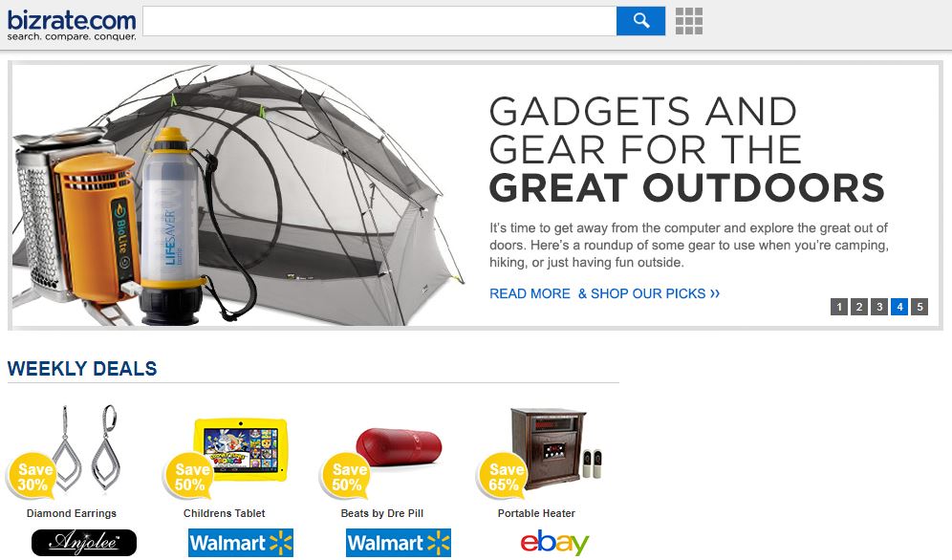Click the blue magnifier search button
Screen dimensions: 952x560
tap(640, 21)
